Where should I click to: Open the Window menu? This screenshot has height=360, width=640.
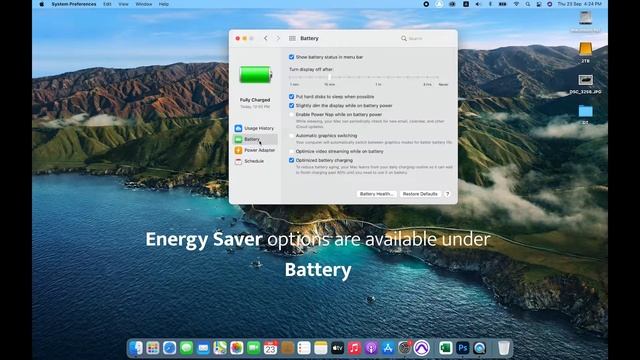point(144,4)
